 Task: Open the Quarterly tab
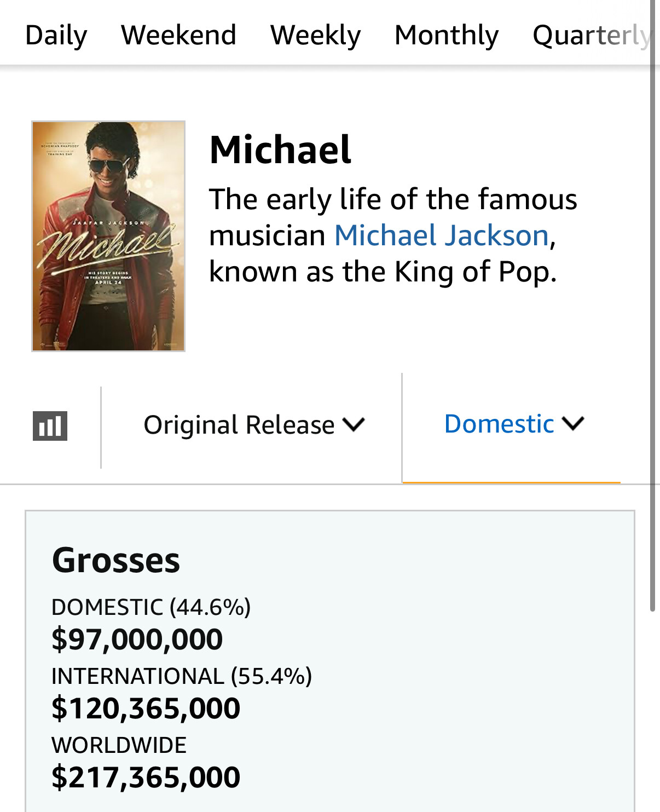click(592, 35)
